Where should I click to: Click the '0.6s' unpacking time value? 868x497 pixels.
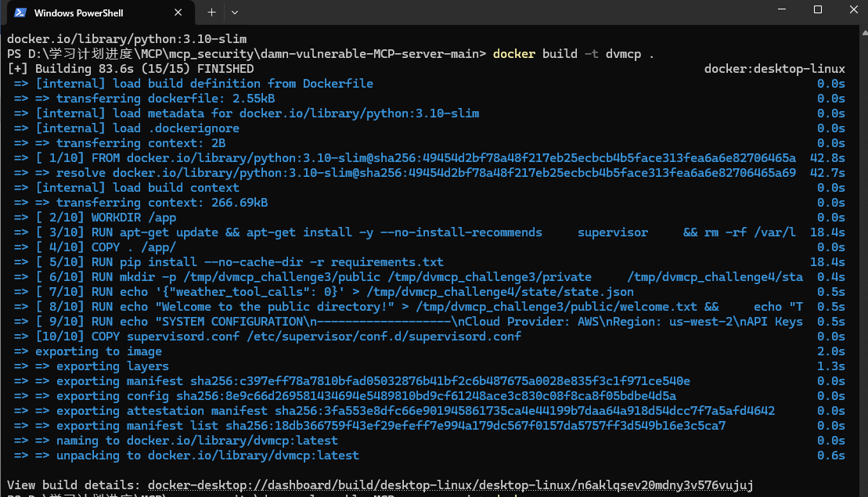831,456
